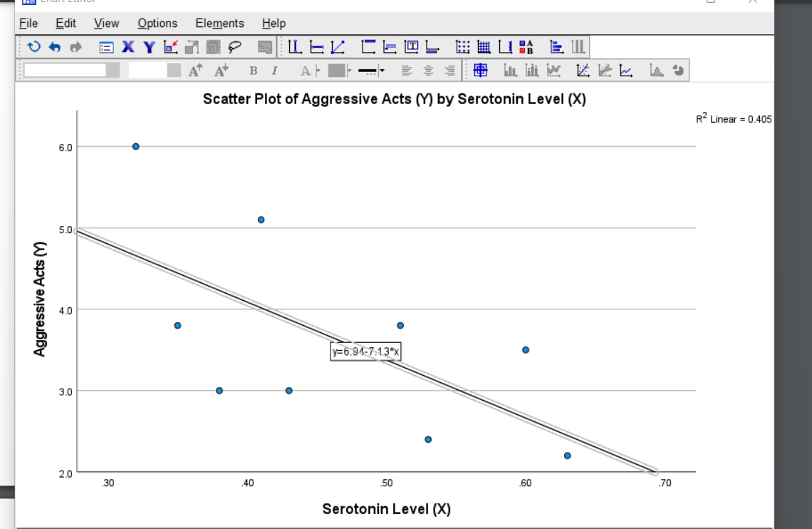Click the 3.0 label on Y axis
This screenshot has height=529, width=812.
click(66, 391)
